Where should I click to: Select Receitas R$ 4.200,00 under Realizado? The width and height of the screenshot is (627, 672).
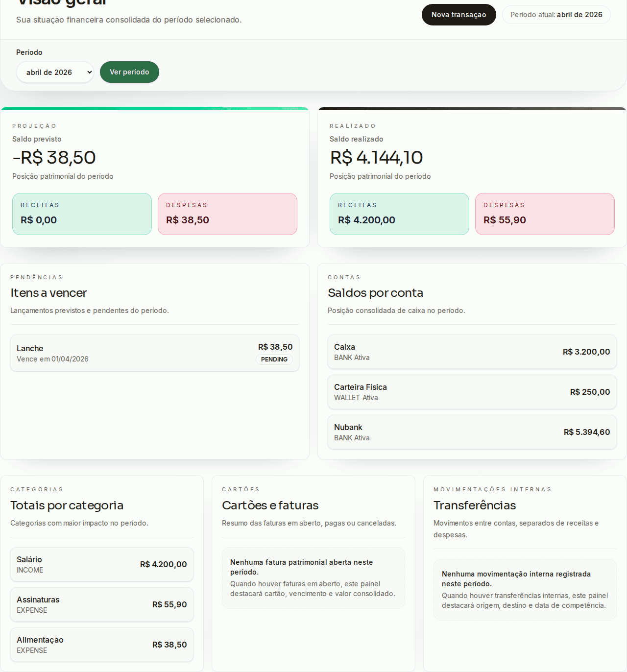coord(399,214)
